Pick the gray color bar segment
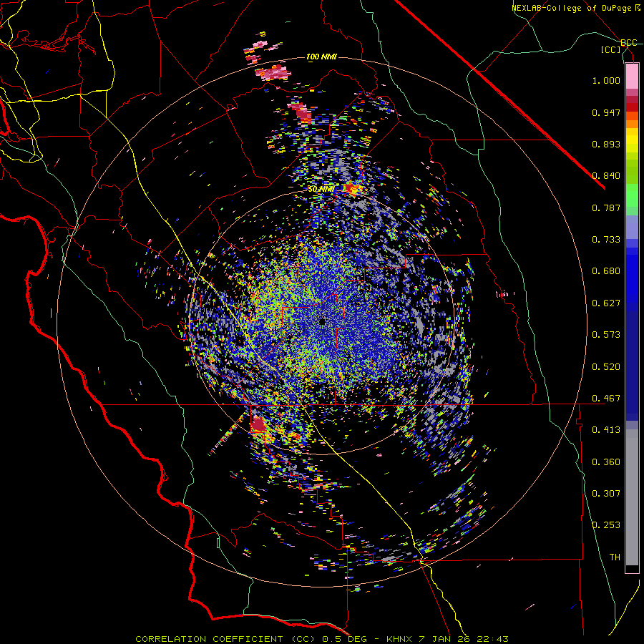This screenshot has height=644, width=644. (632, 497)
